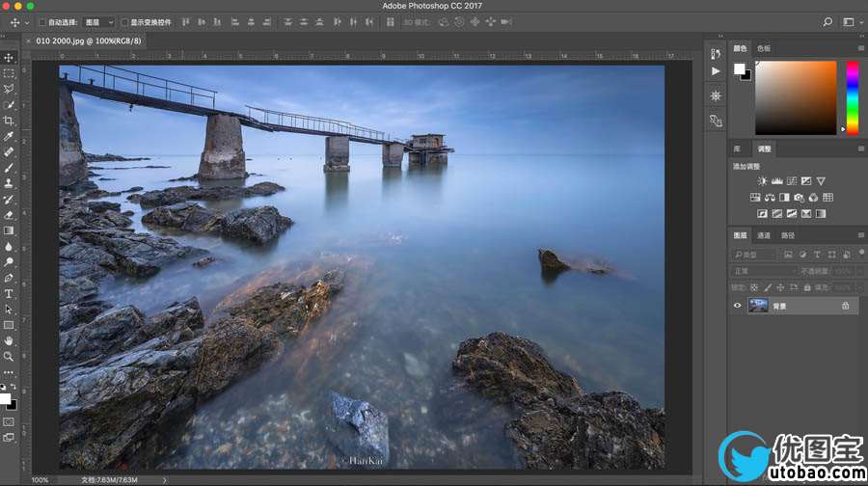Select the Crop tool
The width and height of the screenshot is (868, 486).
tap(9, 121)
